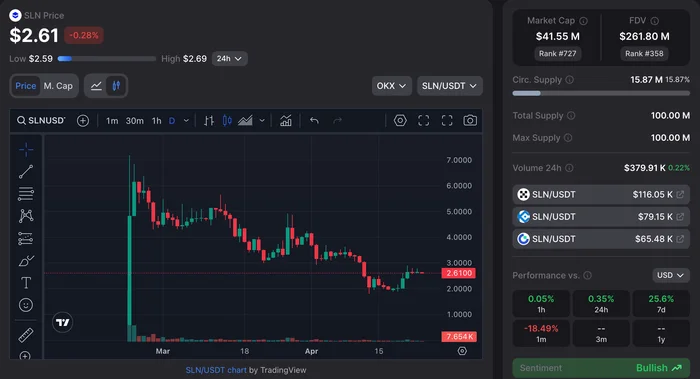
Task: Open the $79.15 K SLN/USDT market row
Action: pos(601,217)
